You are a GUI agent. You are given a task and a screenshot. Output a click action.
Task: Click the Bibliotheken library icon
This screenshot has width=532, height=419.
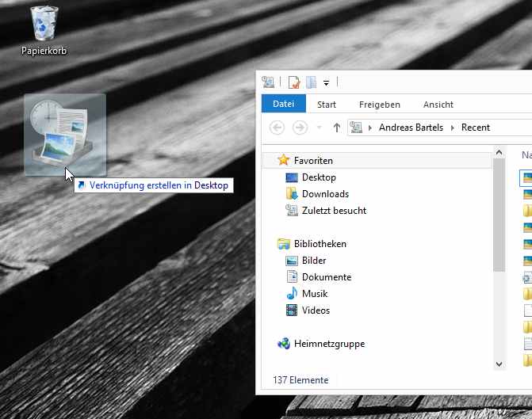(x=284, y=244)
